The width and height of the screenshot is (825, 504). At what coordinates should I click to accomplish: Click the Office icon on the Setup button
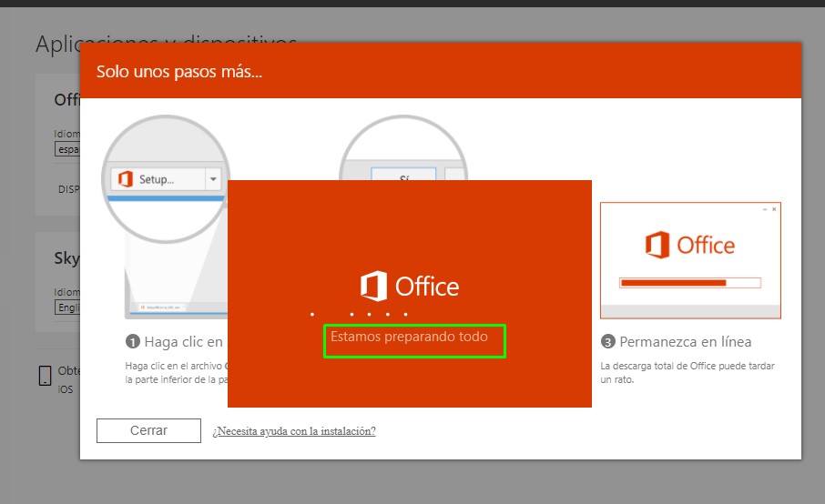pos(125,179)
